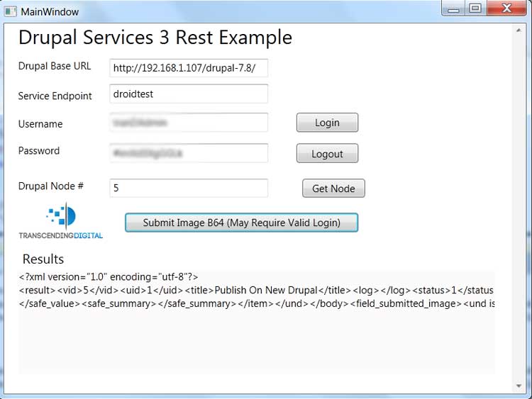Focus the Drupal Base URL field
This screenshot has height=399, width=532.
[x=189, y=68]
